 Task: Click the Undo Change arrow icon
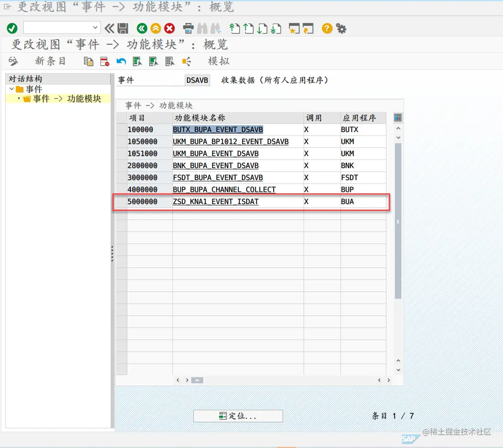[x=121, y=61]
